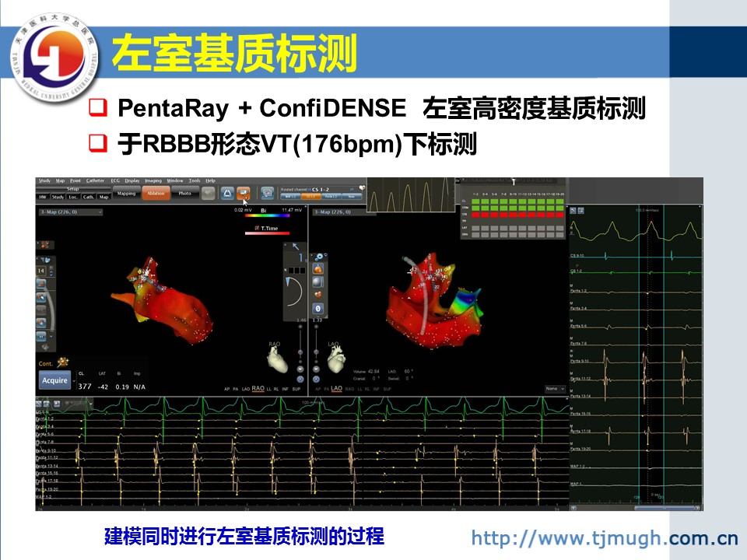Select the orange highlighted routed channel button

coord(310,196)
